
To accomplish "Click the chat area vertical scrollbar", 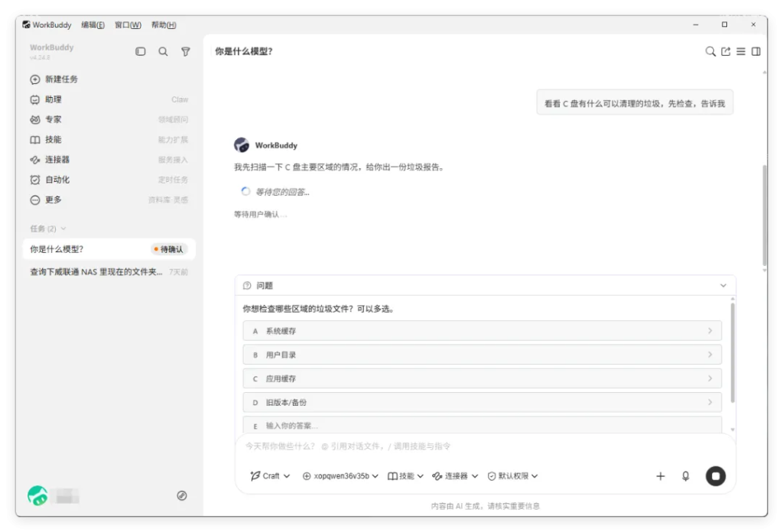I will pyautogui.click(x=765, y=216).
